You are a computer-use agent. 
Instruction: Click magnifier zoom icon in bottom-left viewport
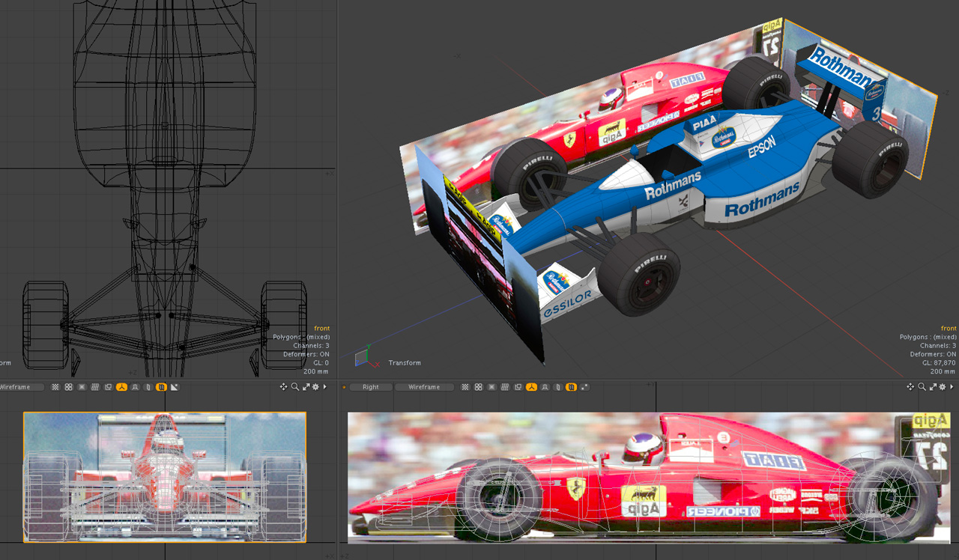[x=295, y=387]
